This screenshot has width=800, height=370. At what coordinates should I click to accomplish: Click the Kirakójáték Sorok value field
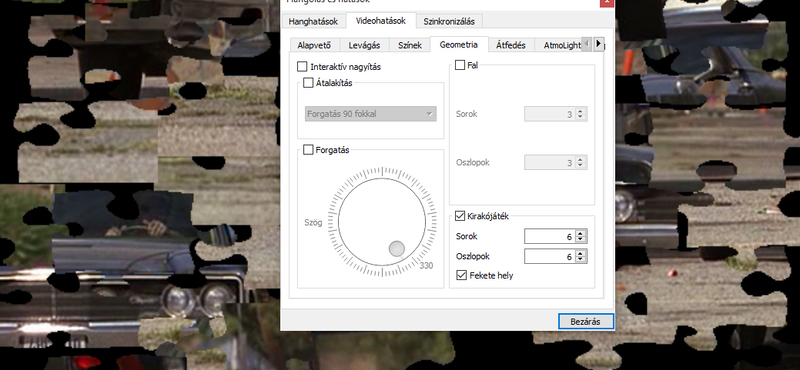click(x=549, y=236)
